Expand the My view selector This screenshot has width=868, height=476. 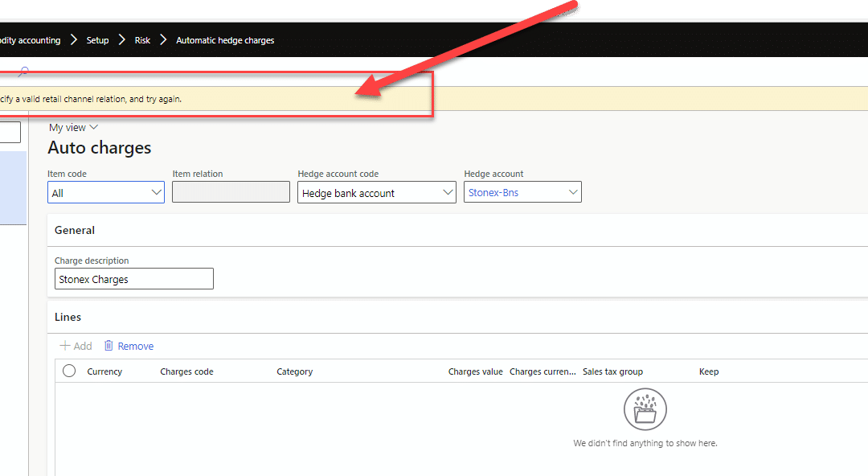pyautogui.click(x=73, y=128)
